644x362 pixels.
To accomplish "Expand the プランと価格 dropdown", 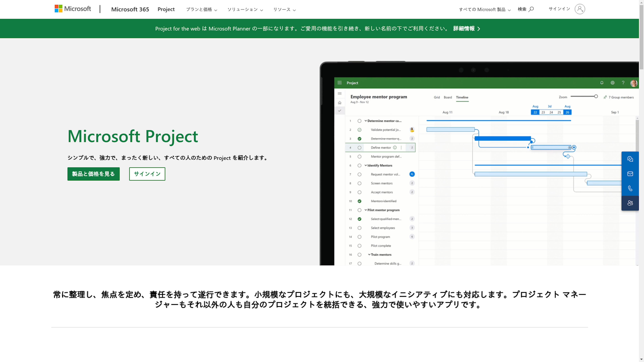I will point(201,10).
